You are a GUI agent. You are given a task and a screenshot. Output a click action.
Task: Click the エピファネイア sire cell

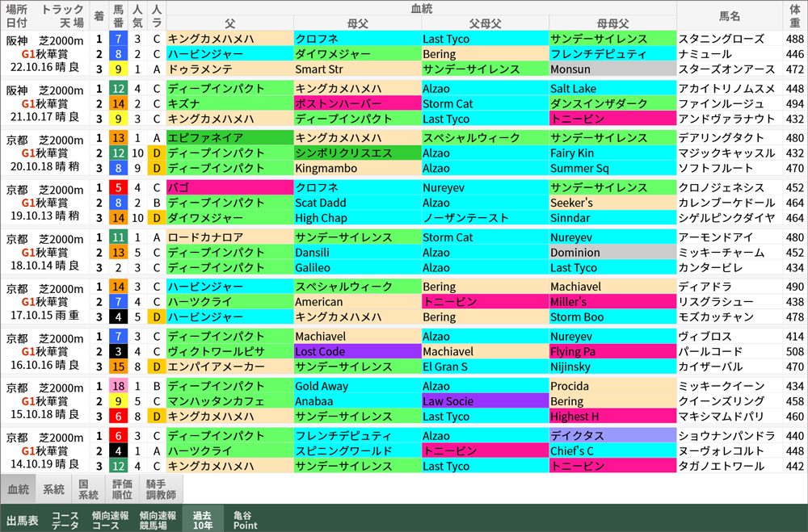coord(229,138)
